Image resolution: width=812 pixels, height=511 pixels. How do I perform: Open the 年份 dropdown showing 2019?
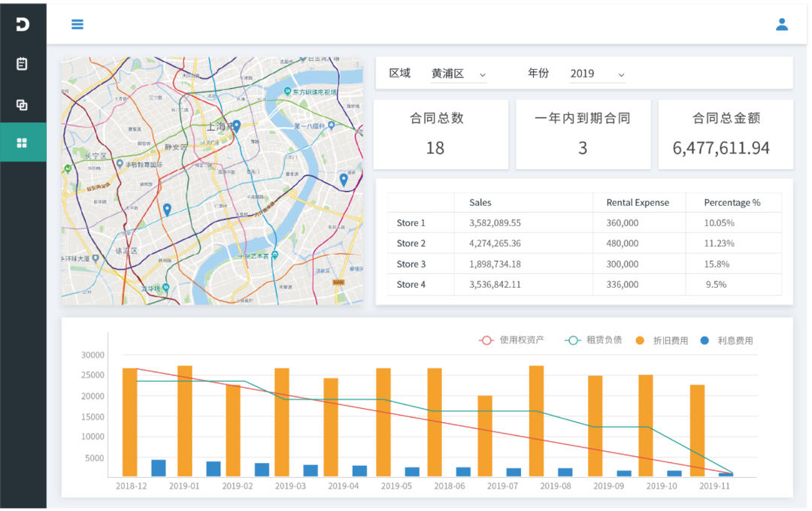pyautogui.click(x=598, y=74)
